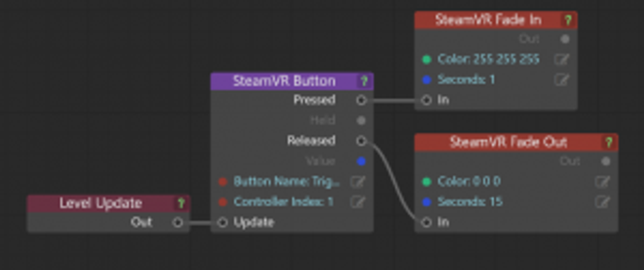This screenshot has height=270, width=644.
Task: Click green Color port on Fade In
Action: [426, 59]
